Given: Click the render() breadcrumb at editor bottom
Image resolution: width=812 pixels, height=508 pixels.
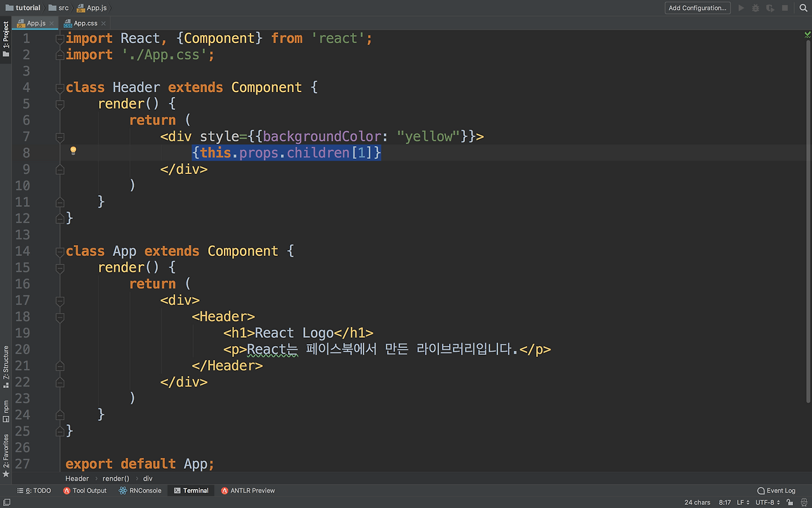Looking at the screenshot, I should [x=115, y=478].
